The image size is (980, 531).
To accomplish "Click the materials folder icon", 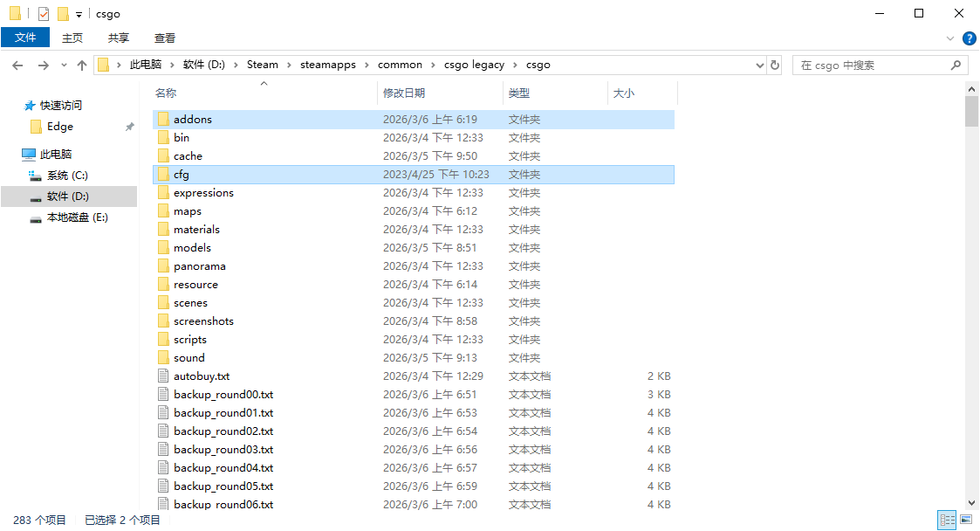I will (163, 229).
